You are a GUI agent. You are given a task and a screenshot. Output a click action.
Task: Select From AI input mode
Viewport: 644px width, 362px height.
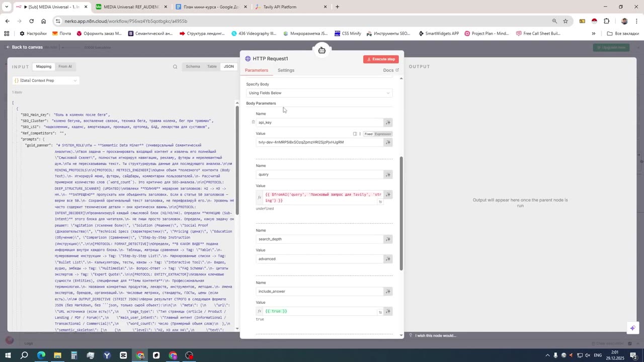click(x=65, y=66)
